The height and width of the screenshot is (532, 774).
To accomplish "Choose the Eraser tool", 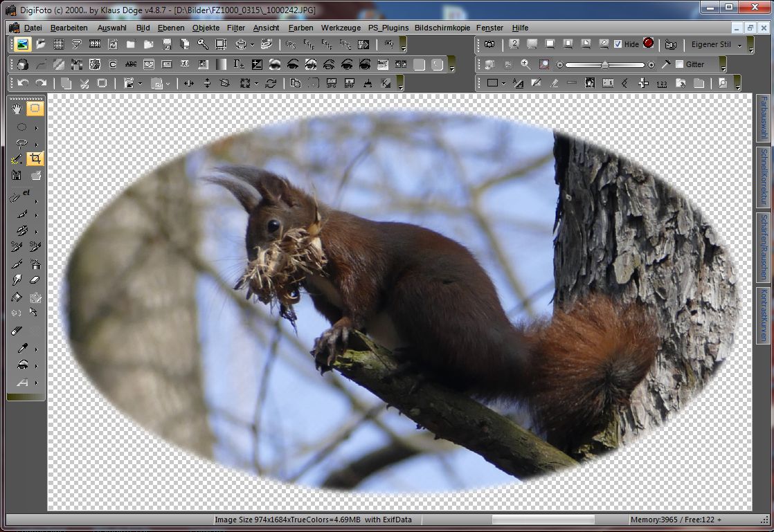I will [35, 280].
